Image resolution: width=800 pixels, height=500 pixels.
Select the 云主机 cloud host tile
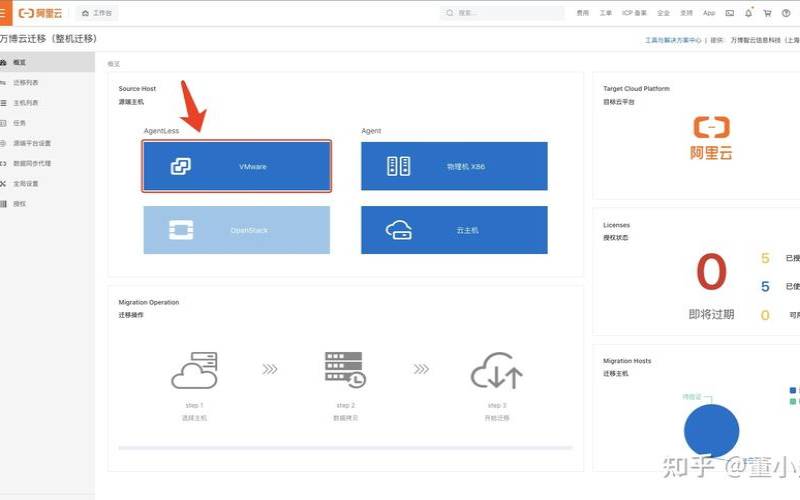pos(454,230)
